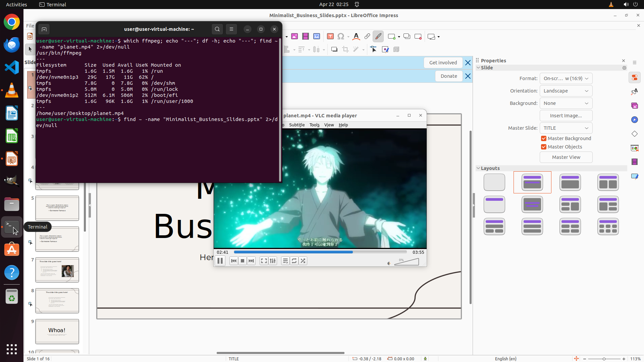The height and width of the screenshot is (362, 644).
Task: Open VLC Subtitle menu
Action: [x=297, y=125]
